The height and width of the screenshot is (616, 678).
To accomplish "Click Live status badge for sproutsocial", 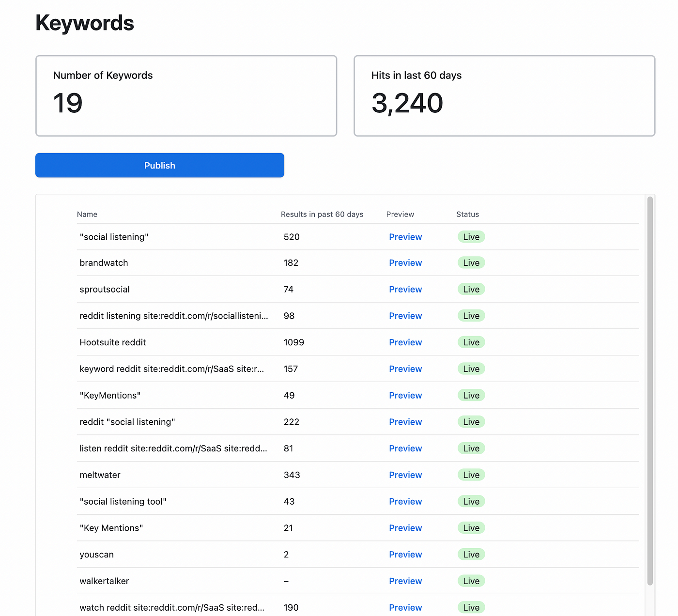I will (x=471, y=289).
